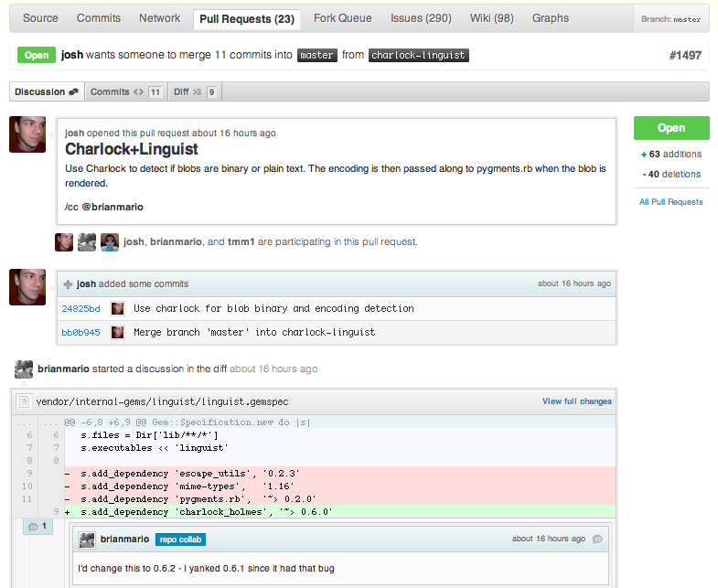Click the speech bubble icon on brianmario's comment
Image resolution: width=718 pixels, height=588 pixels.
(597, 539)
